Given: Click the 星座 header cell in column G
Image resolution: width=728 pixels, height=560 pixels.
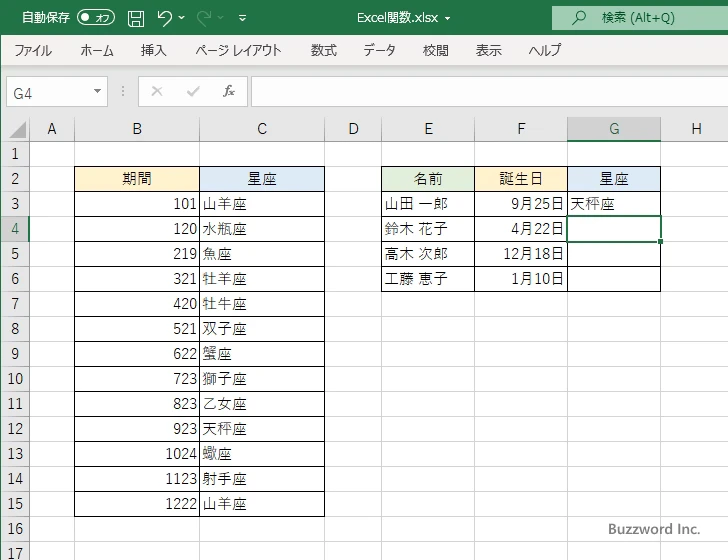Looking at the screenshot, I should [x=614, y=179].
